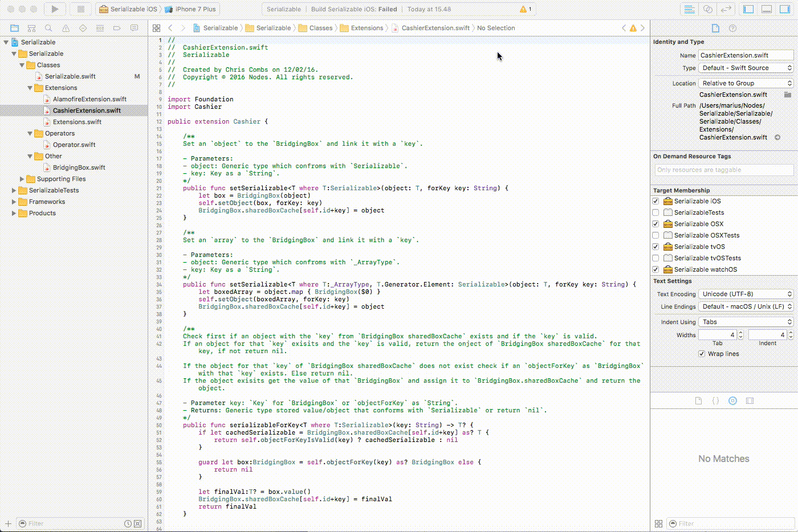Expand the SerializableTests group
This screenshot has height=532, width=798.
pos(14,190)
